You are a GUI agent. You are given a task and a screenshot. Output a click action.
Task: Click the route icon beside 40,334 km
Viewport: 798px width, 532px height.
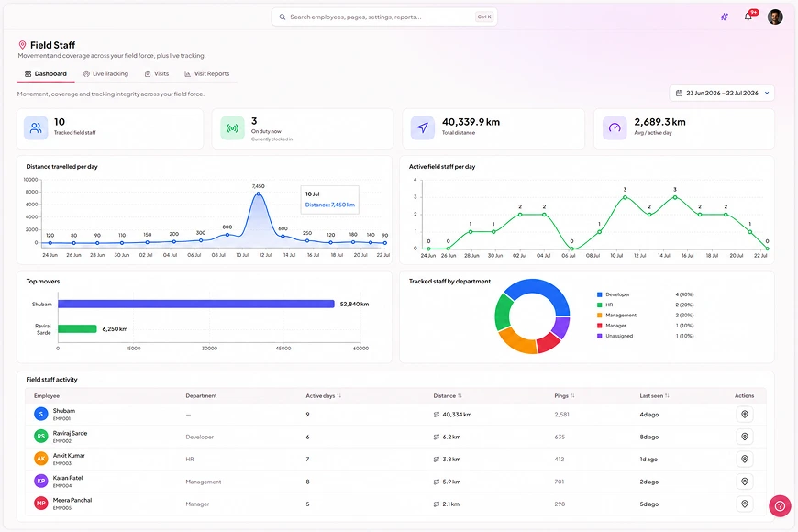coord(437,415)
